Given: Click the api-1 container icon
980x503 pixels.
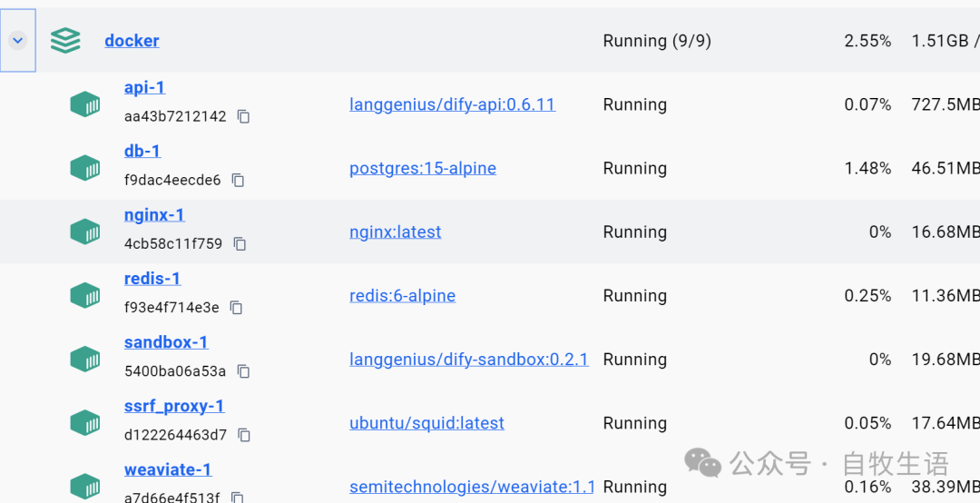Looking at the screenshot, I should coord(85,104).
